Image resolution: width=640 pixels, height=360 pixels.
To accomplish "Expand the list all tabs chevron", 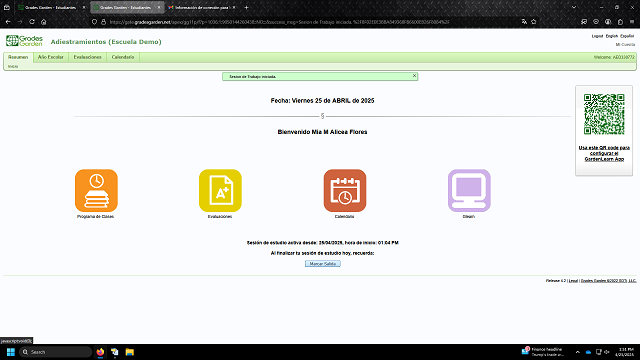I will 574,7.
